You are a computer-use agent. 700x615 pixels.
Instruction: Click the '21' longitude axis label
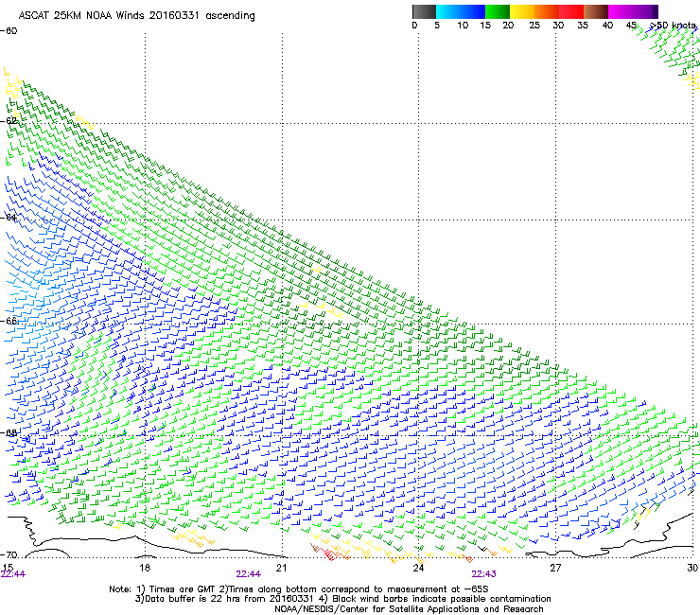281,568
